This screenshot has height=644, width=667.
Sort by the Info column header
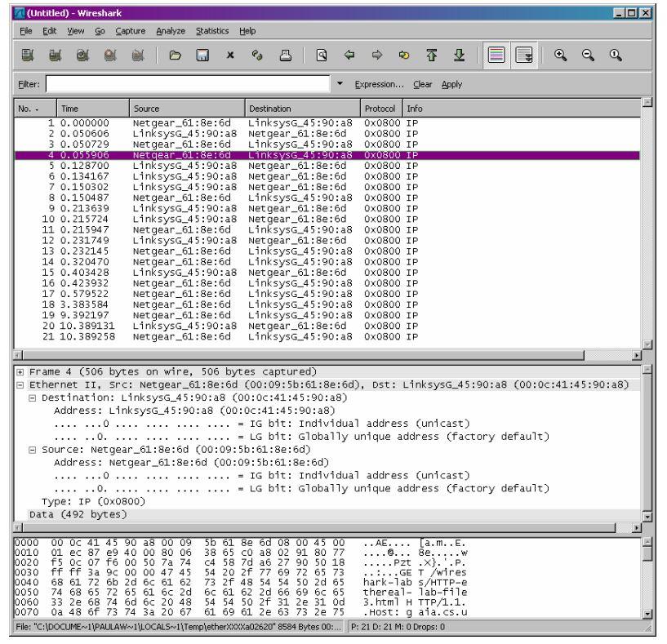click(522, 109)
